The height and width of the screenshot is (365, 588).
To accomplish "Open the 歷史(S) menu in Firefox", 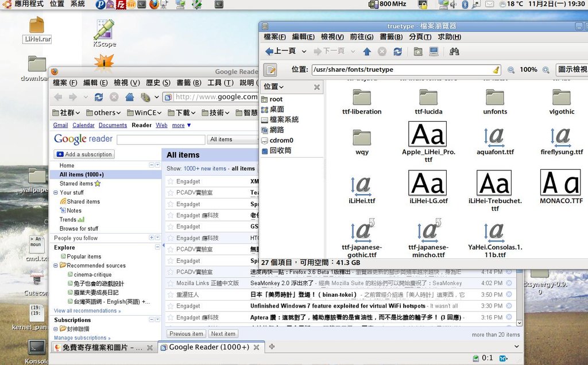I will pyautogui.click(x=158, y=83).
